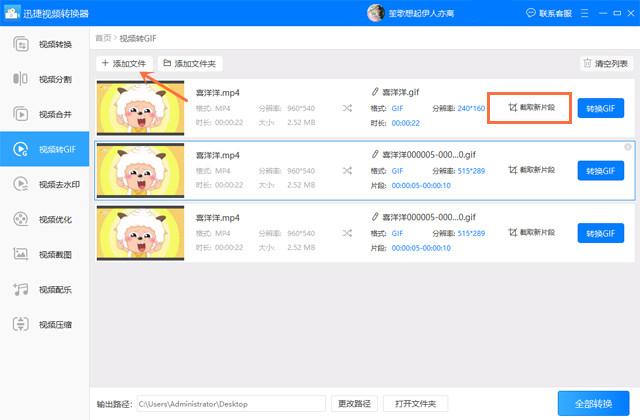Screen dimensions: 640x420
Task: Open 视频截图 in the sidebar
Action: [44, 254]
